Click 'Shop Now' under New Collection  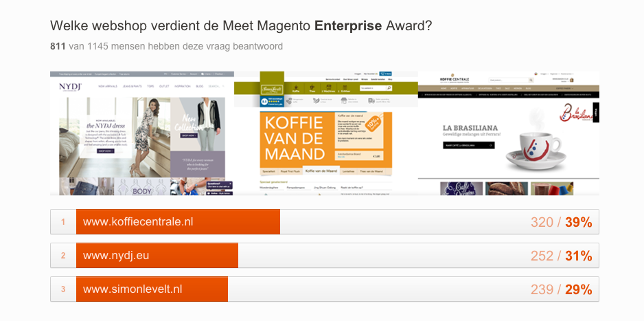[187, 136]
